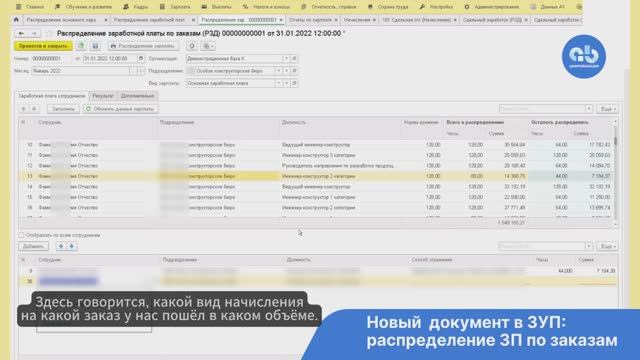The image size is (640, 360).
Task: Click the home page icon
Action: [x=16, y=20]
